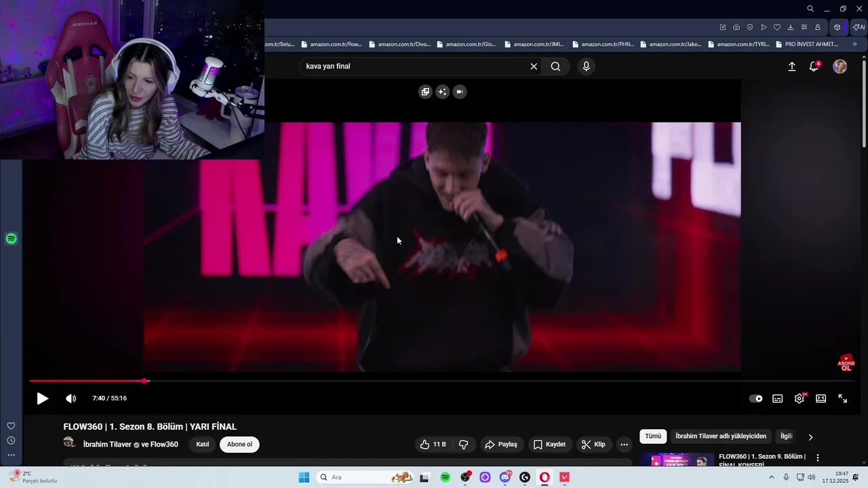The width and height of the screenshot is (868, 488).
Task: Open Windows Start menu
Action: click(x=304, y=477)
